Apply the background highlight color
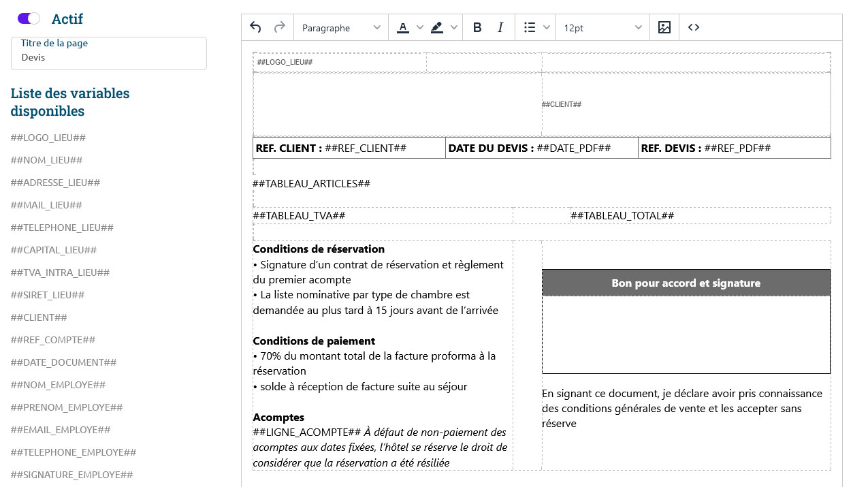Image resolution: width=868 pixels, height=487 pixels. click(437, 27)
